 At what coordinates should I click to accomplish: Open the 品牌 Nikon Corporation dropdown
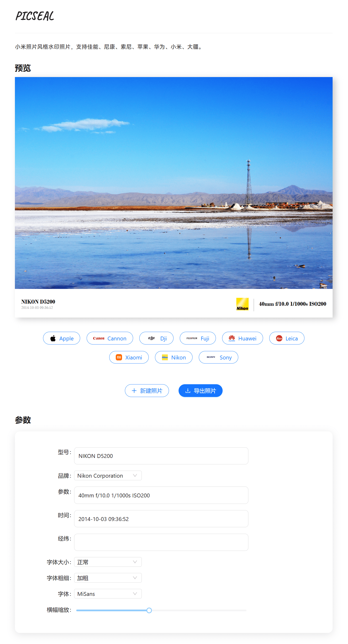(x=108, y=475)
